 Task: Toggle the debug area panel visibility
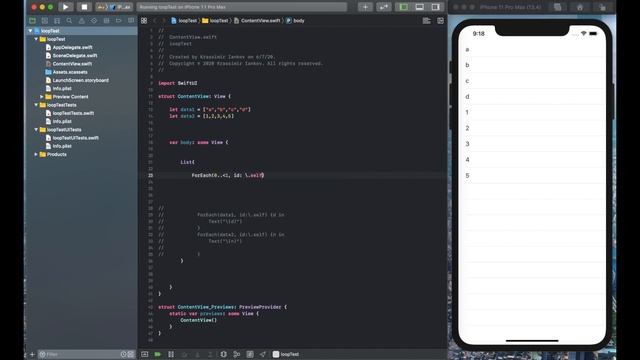pyautogui.click(x=420, y=7)
